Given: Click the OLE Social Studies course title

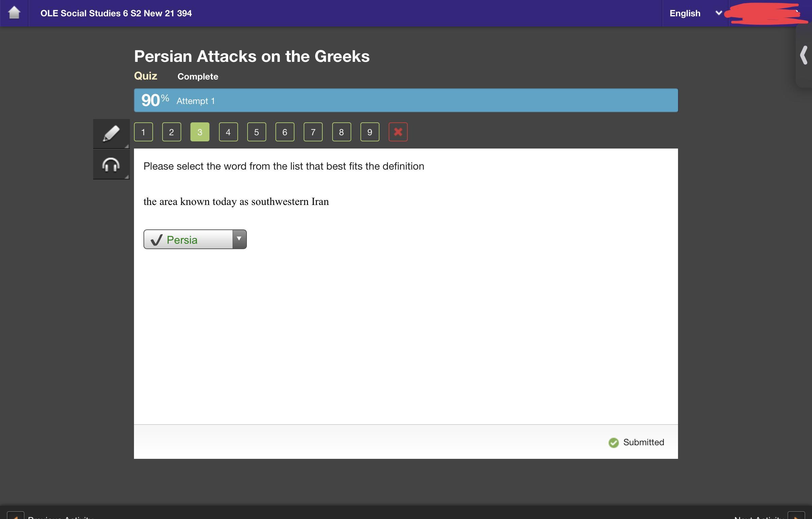Looking at the screenshot, I should click(116, 13).
